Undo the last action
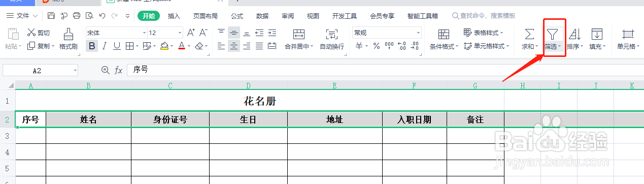Viewport: 644px width, 184px height. coord(102,16)
